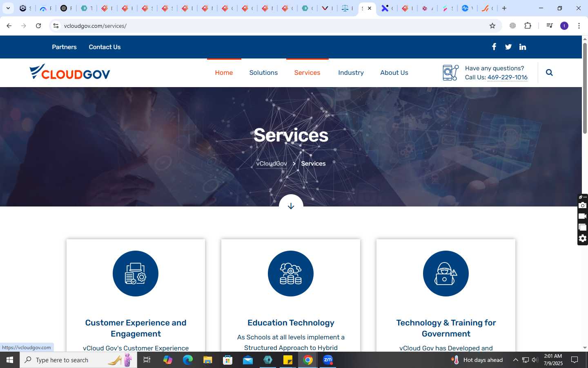Screen dimensions: 588x368
Task: Open the Chrome profile avatar
Action: (564, 26)
